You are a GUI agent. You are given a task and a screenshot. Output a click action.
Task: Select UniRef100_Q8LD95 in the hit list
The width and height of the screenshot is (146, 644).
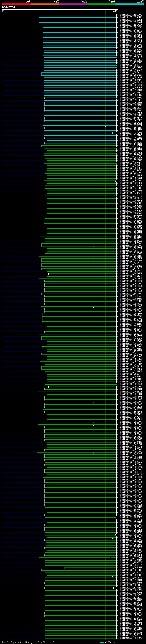click(131, 27)
